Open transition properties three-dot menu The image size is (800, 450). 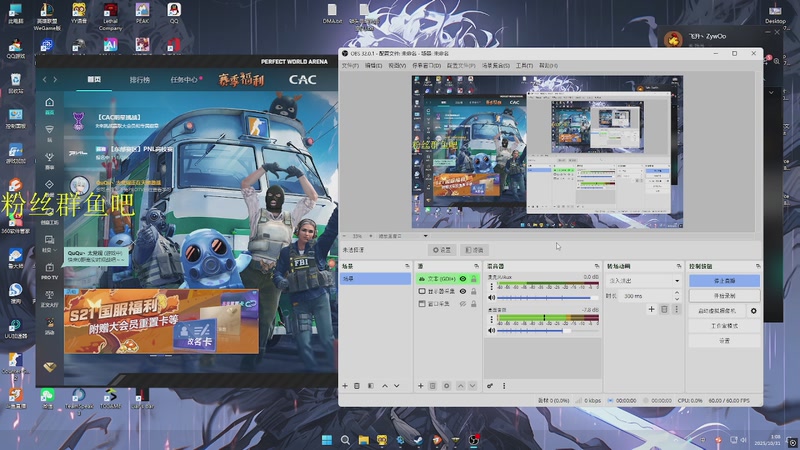click(x=677, y=309)
